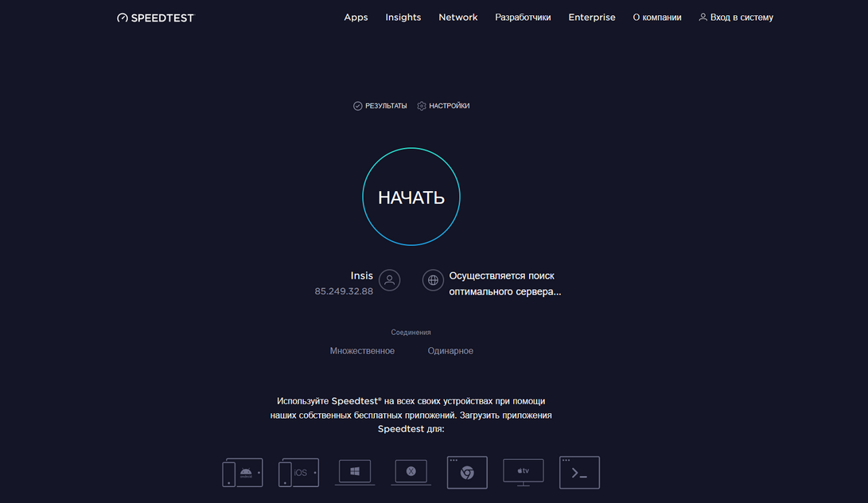Open the Network menu
The width and height of the screenshot is (868, 503).
click(x=457, y=18)
